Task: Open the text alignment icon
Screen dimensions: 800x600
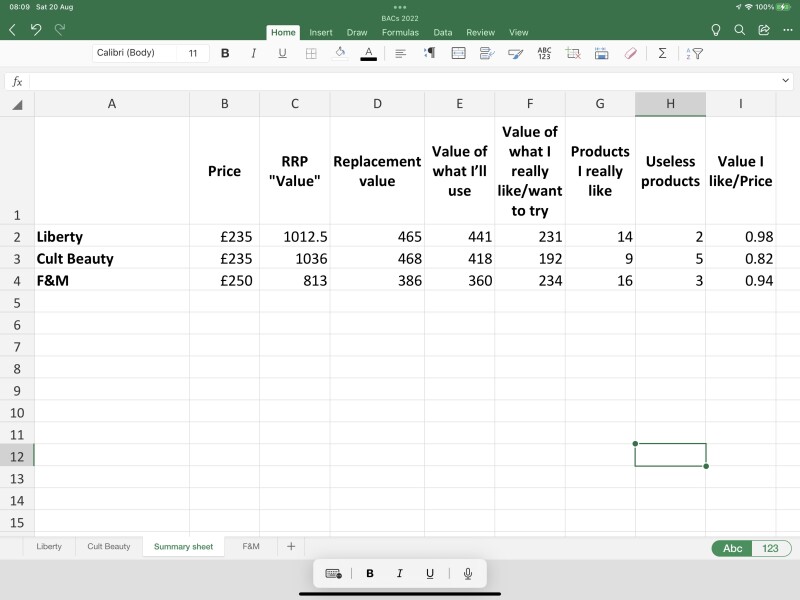Action: click(x=400, y=53)
